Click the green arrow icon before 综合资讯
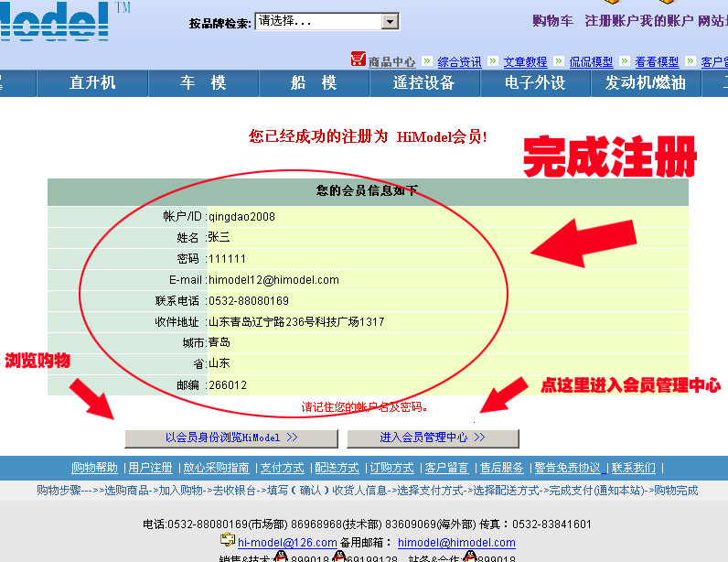The height and width of the screenshot is (562, 728). point(427,61)
